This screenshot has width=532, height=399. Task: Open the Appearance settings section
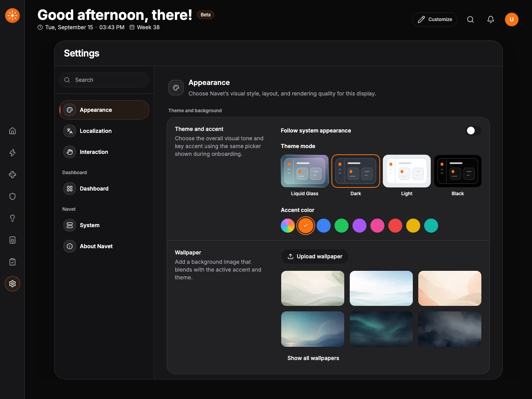pos(104,110)
